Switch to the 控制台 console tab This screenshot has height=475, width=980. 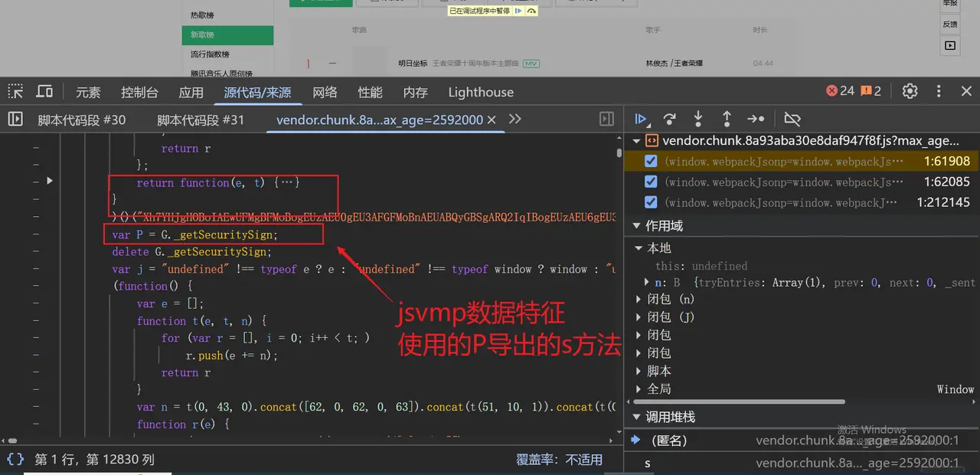139,93
